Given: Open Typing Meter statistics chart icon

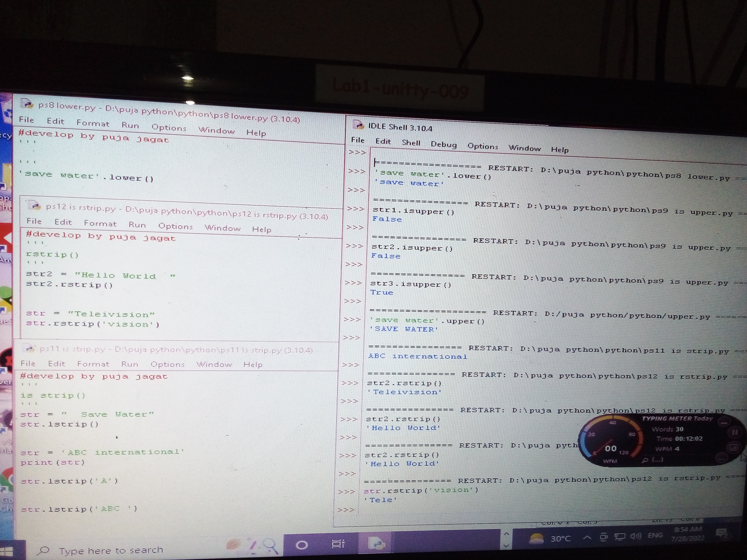Looking at the screenshot, I should click(x=733, y=448).
